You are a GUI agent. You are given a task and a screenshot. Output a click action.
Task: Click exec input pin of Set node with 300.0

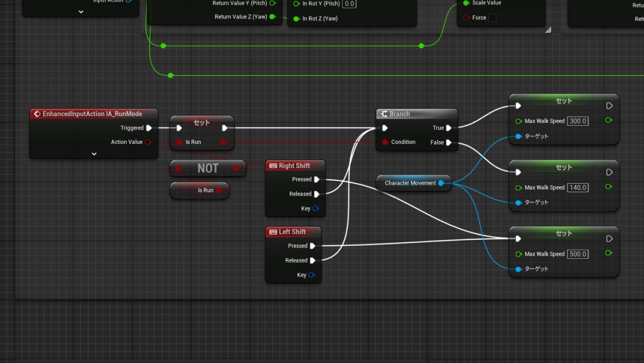[x=518, y=106]
